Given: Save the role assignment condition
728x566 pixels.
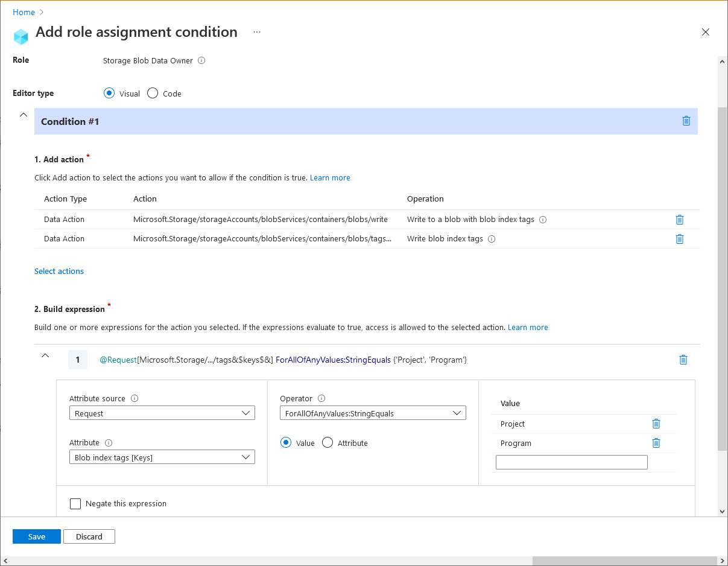Looking at the screenshot, I should [x=36, y=536].
